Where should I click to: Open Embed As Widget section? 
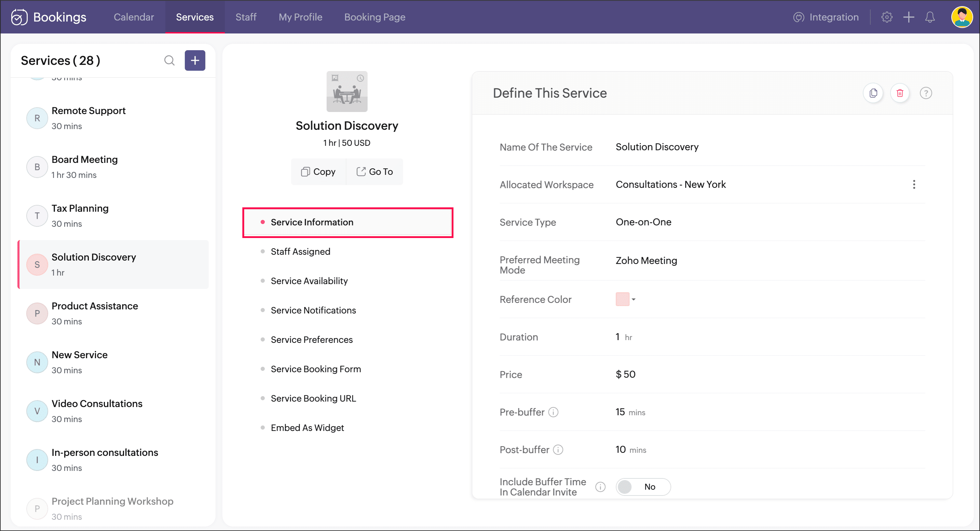click(307, 428)
